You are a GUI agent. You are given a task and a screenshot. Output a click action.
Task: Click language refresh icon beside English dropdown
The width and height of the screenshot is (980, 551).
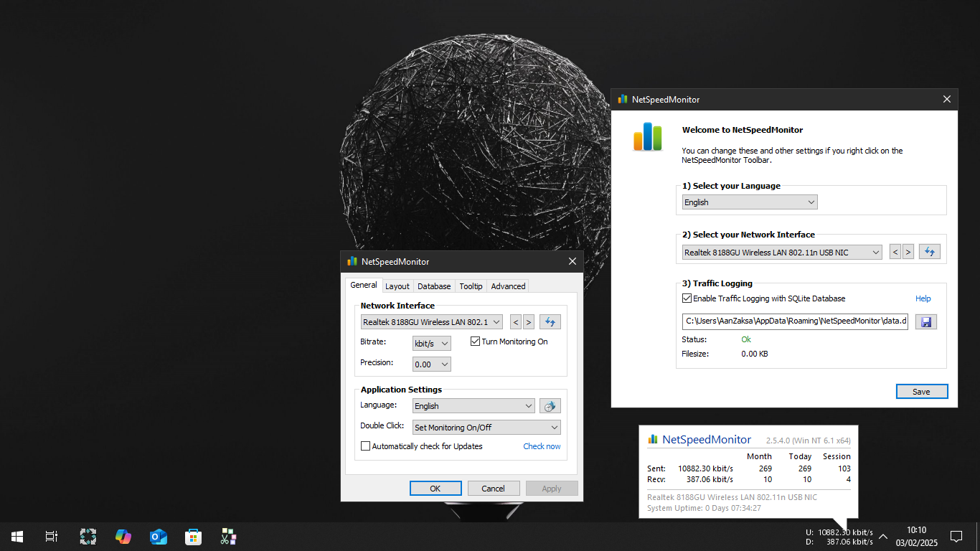550,406
